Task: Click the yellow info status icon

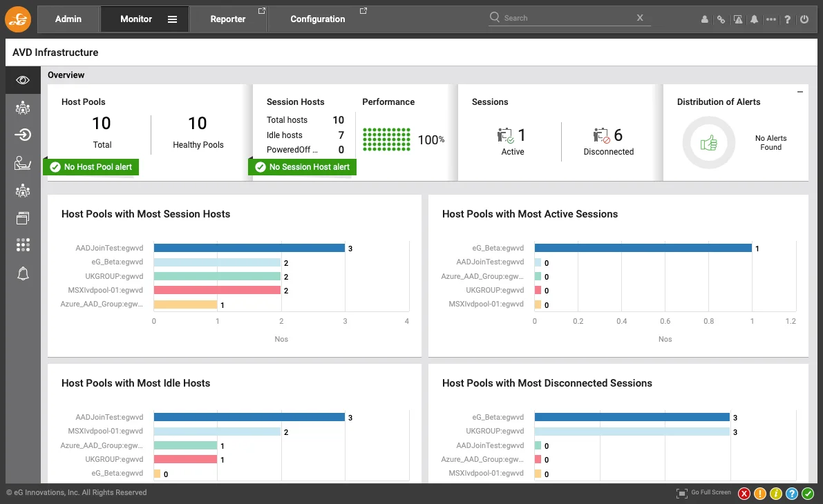Action: pyautogui.click(x=776, y=494)
